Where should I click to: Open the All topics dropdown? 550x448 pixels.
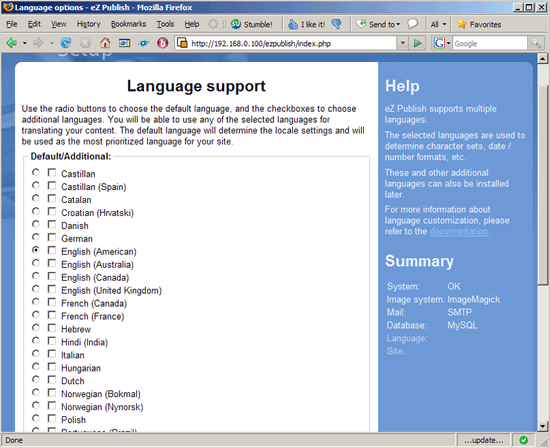click(438, 24)
